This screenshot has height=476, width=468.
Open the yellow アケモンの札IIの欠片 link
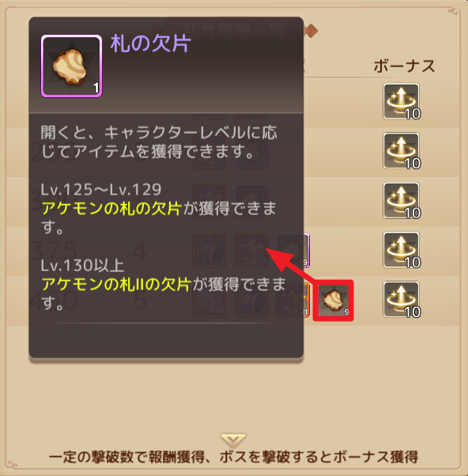point(116,285)
